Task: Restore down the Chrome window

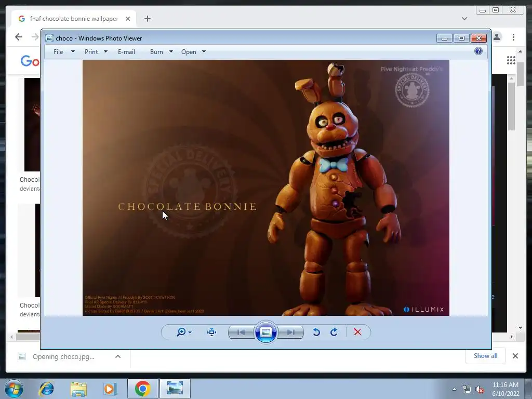Action: click(x=496, y=10)
